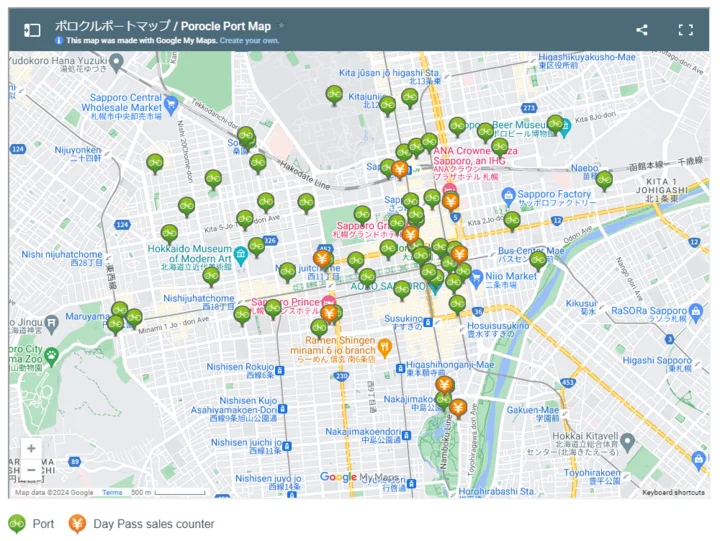
Task: Click Ramen Shingen restaurant icon
Action: pyautogui.click(x=385, y=346)
